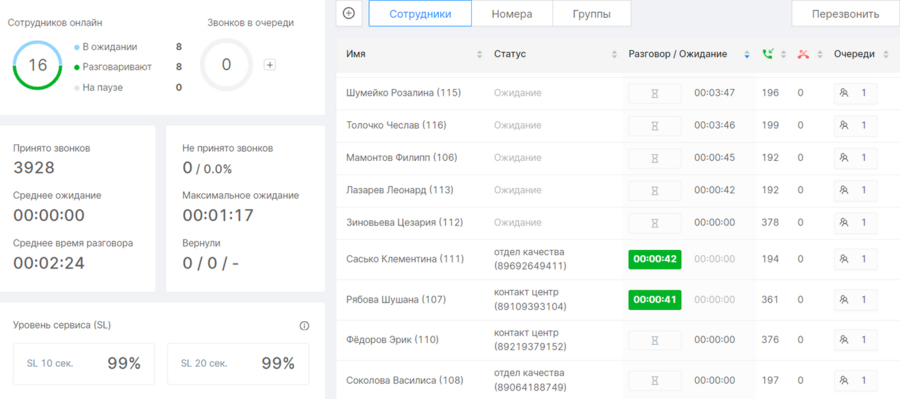The height and width of the screenshot is (399, 900).
Task: Switch to the Номера tab
Action: (512, 14)
